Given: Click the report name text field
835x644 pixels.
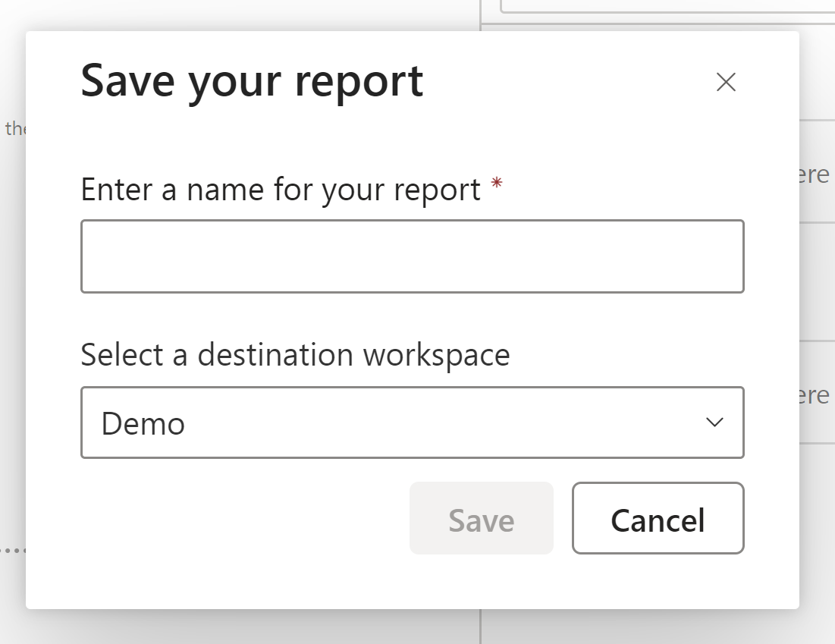Looking at the screenshot, I should click(x=412, y=256).
